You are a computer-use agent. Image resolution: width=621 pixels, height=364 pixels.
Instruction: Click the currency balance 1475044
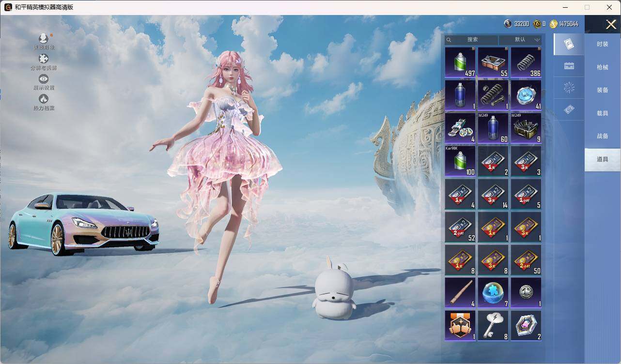pos(564,24)
